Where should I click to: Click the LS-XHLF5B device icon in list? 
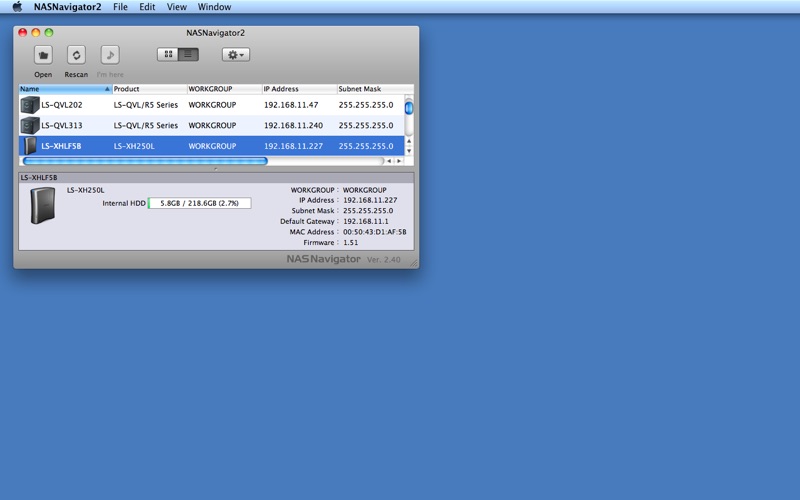(30, 146)
